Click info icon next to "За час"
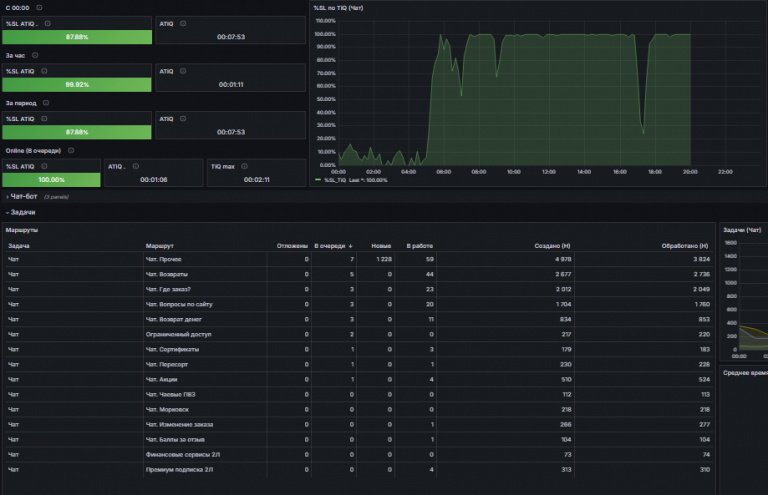The image size is (768, 495). click(x=35, y=55)
